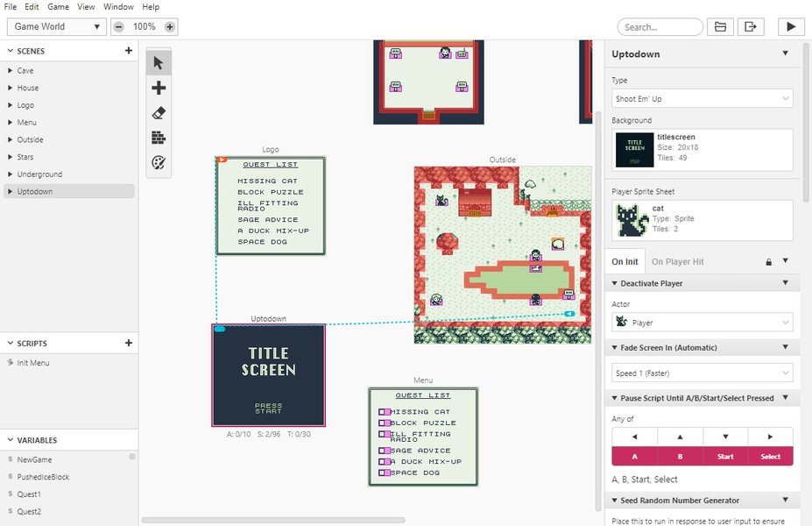The width and height of the screenshot is (812, 526).
Task: Zoom in with the plus button
Action: (170, 27)
